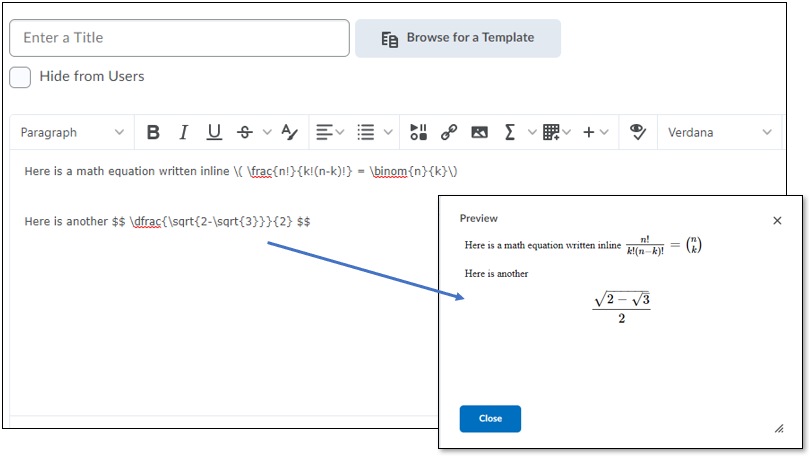This screenshot has height=456, width=809.
Task: Open the Paragraph format dropdown
Action: 71,132
